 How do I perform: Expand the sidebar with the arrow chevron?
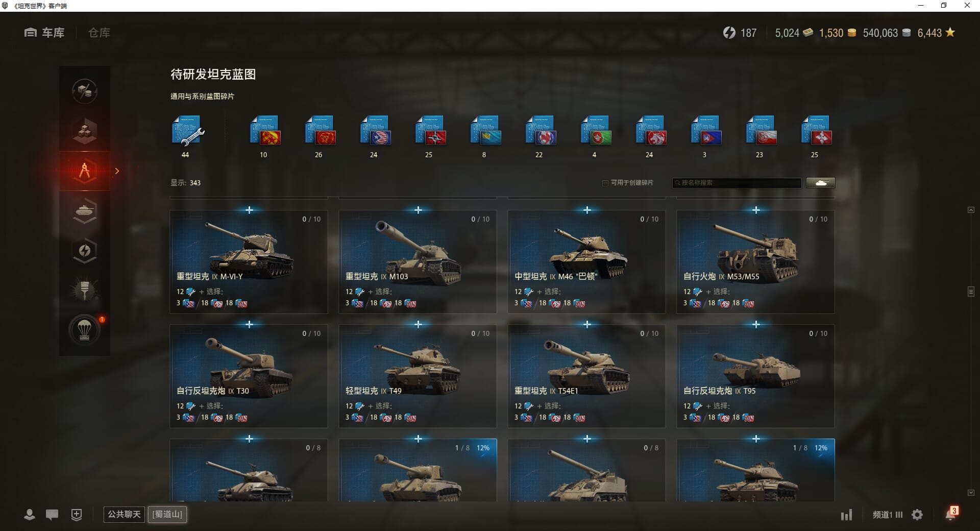click(x=117, y=171)
